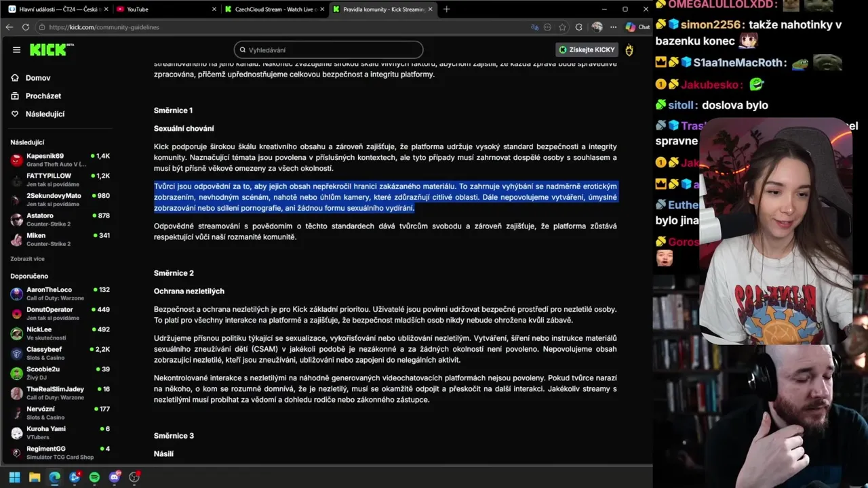Click the Domov home icon
The image size is (868, 488).
(15, 78)
